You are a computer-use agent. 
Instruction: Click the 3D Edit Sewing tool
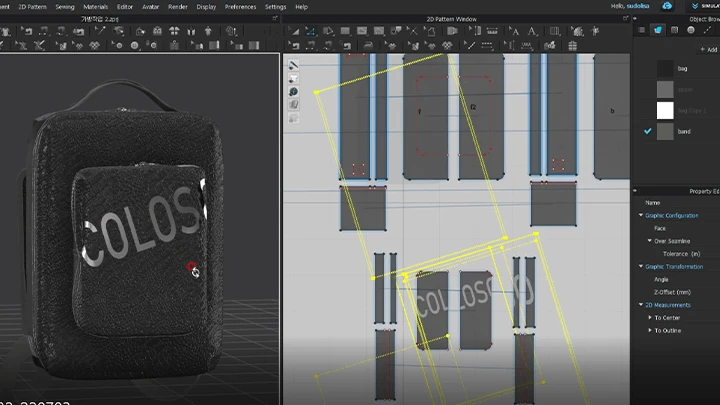tap(26, 31)
